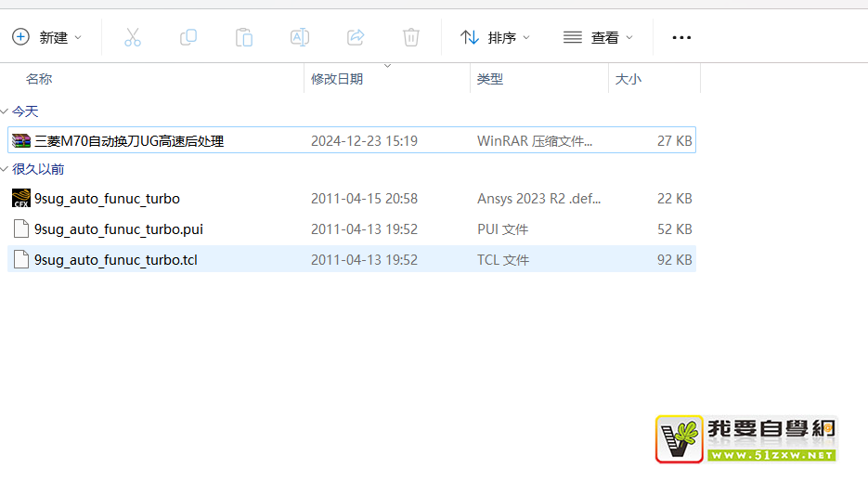Collapse the 今天 group
The image size is (868, 483).
[x=5, y=111]
